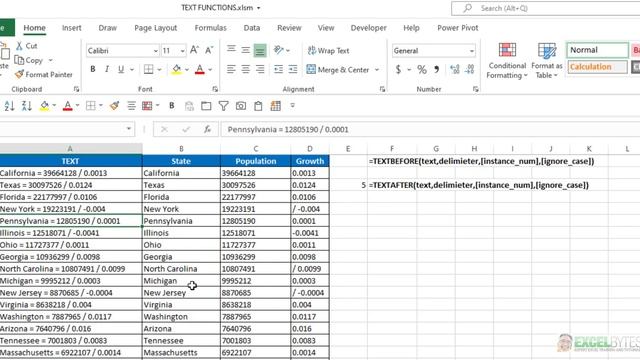Apply yellow Fill Color in the ribbon
640x360 pixels.
pos(177,69)
